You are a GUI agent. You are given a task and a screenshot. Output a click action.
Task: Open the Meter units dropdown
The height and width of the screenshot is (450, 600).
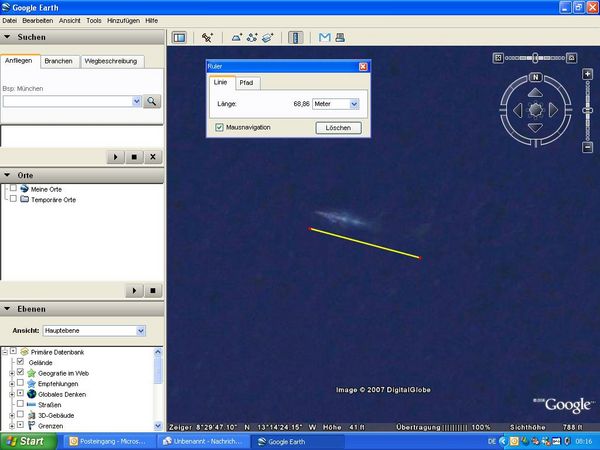[354, 104]
